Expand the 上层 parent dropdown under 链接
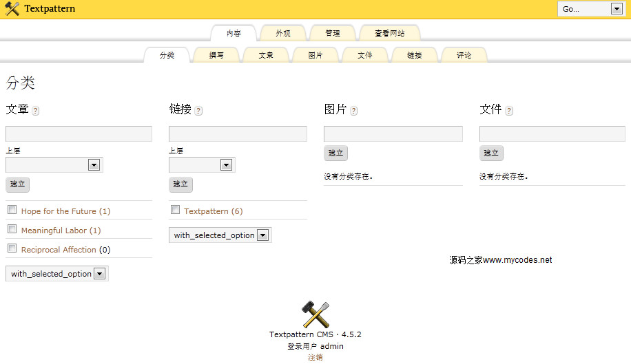 point(202,164)
